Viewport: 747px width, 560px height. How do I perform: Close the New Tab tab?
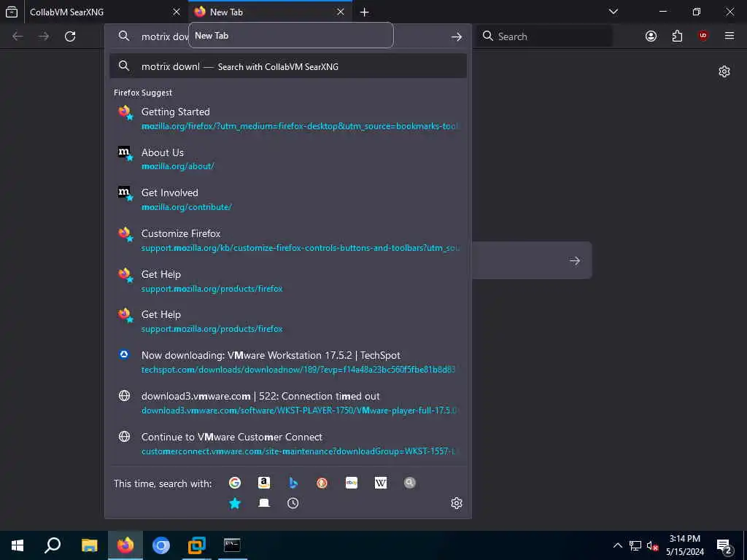click(341, 12)
